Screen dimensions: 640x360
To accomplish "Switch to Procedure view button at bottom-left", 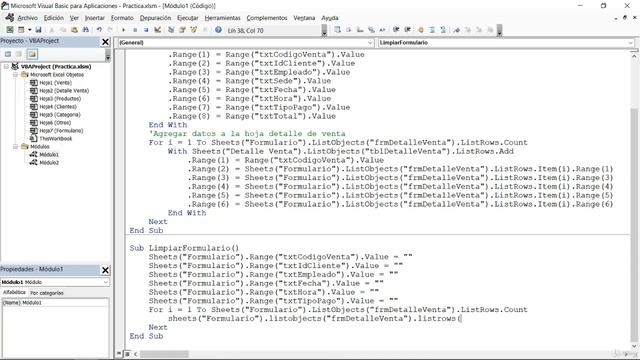I will click(119, 354).
